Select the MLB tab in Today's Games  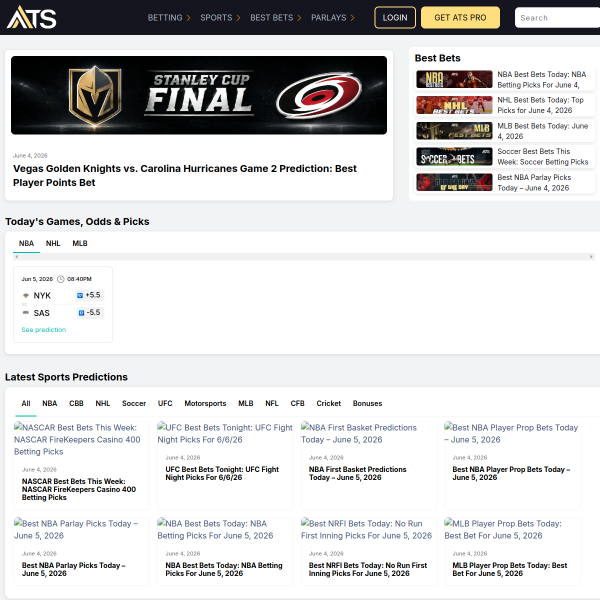coord(80,243)
